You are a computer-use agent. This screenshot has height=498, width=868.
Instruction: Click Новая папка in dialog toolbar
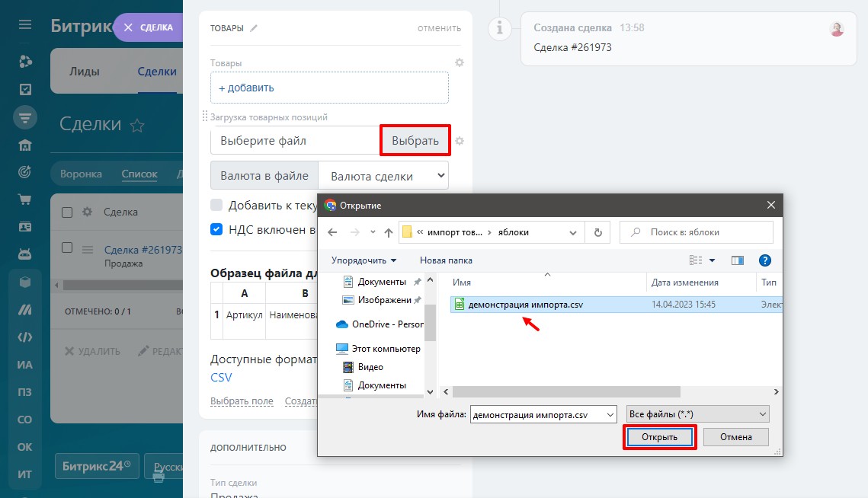446,260
